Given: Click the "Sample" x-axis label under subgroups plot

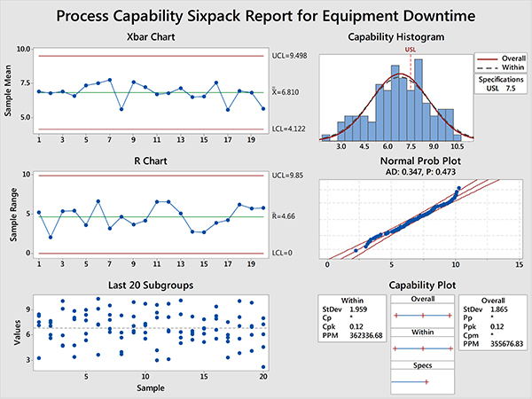Looking at the screenshot, I should point(151,387).
